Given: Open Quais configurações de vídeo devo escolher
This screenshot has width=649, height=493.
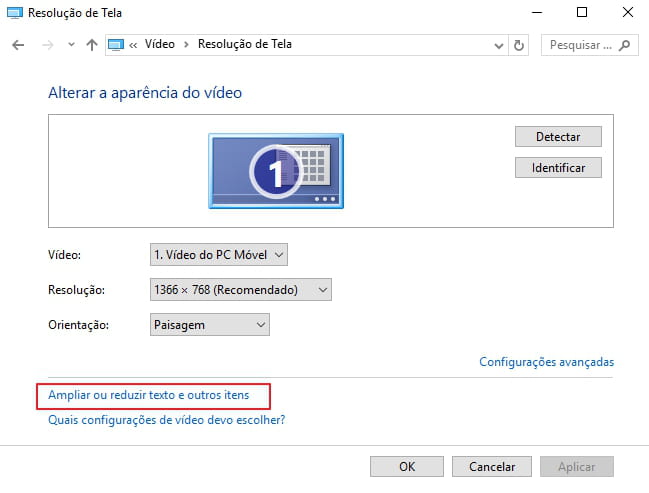Looking at the screenshot, I should pyautogui.click(x=166, y=420).
